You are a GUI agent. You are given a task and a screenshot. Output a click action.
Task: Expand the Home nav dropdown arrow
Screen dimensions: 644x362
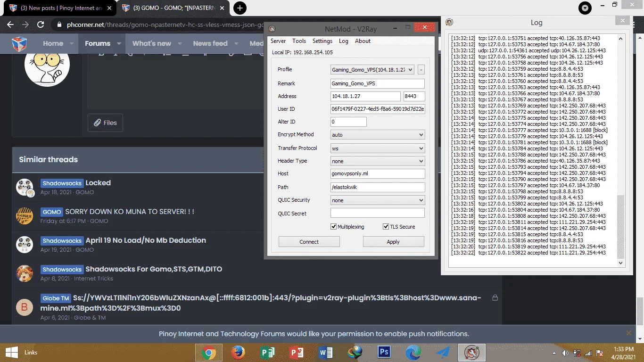pyautogui.click(x=72, y=43)
